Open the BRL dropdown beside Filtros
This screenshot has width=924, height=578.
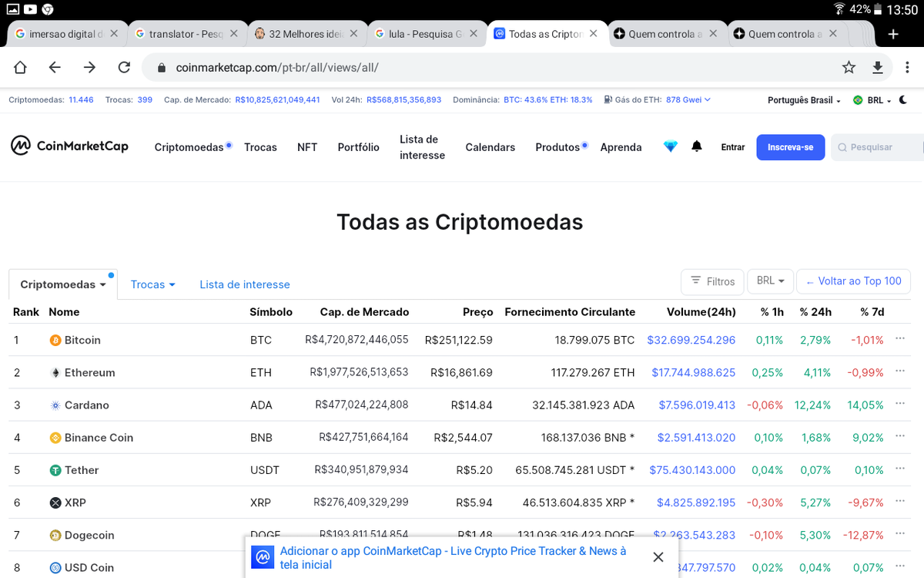pos(770,281)
